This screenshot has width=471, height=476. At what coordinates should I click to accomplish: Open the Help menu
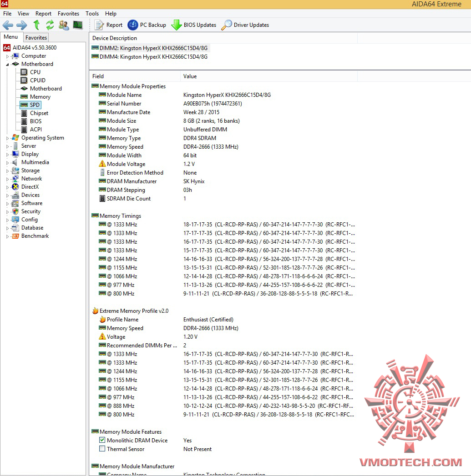(x=111, y=14)
